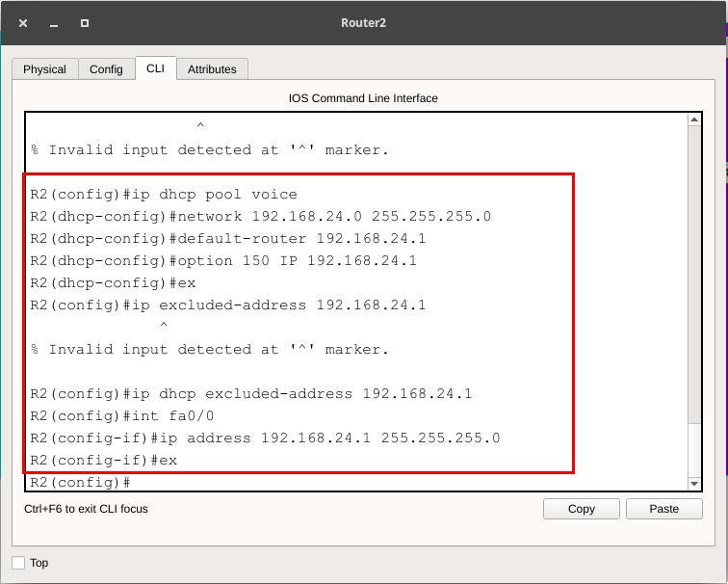
Task: Click the 'IOS Command Line Interface' heading
Action: 363,98
